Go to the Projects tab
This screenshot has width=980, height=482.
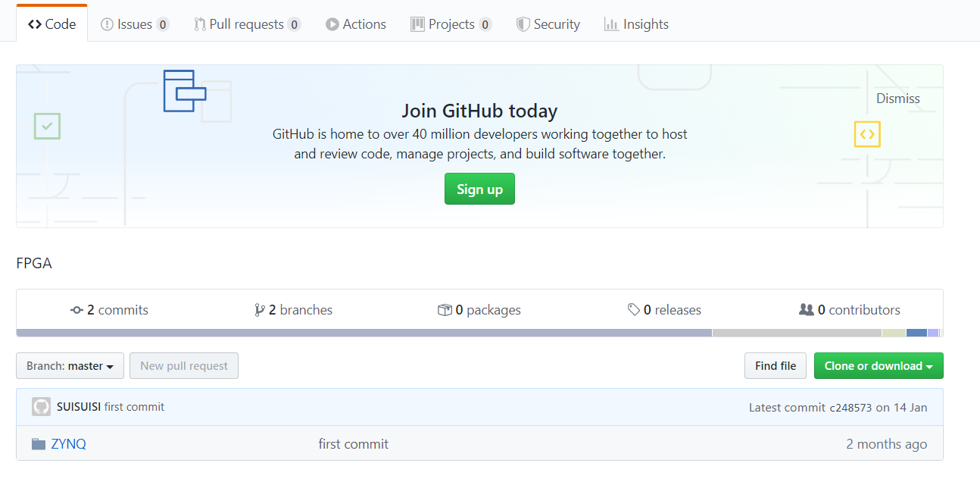(451, 24)
